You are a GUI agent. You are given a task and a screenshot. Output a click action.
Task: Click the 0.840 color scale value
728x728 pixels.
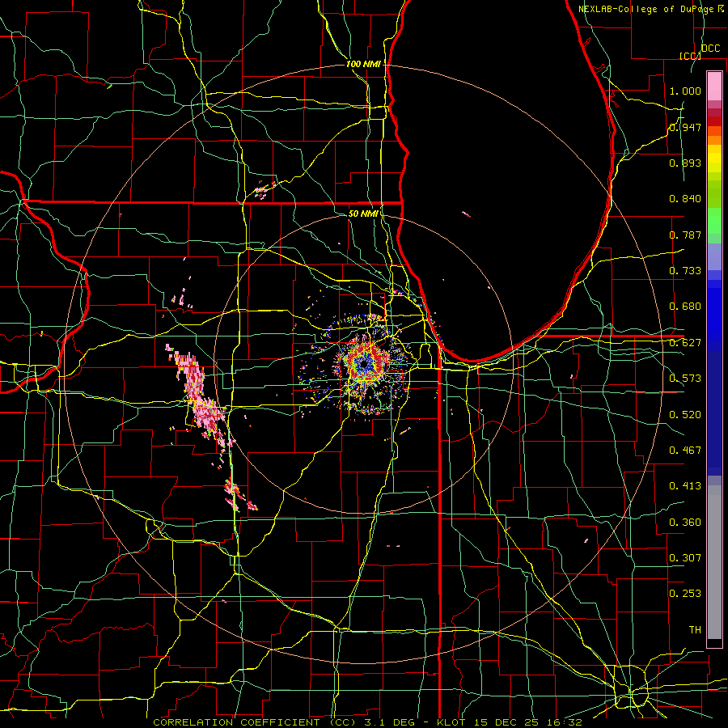[685, 199]
